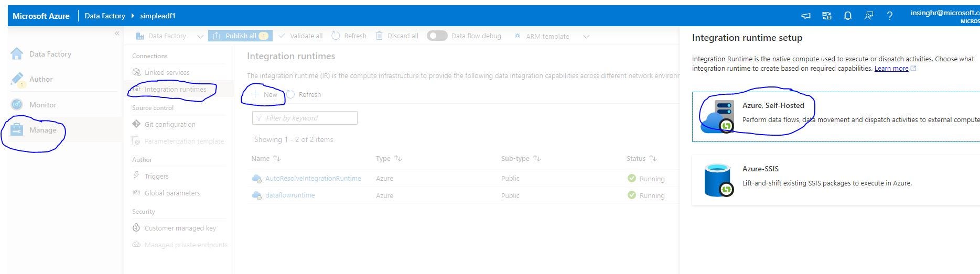Image resolution: width=980 pixels, height=274 pixels.
Task: Toggle the Data flow debug switch
Action: coord(437,36)
